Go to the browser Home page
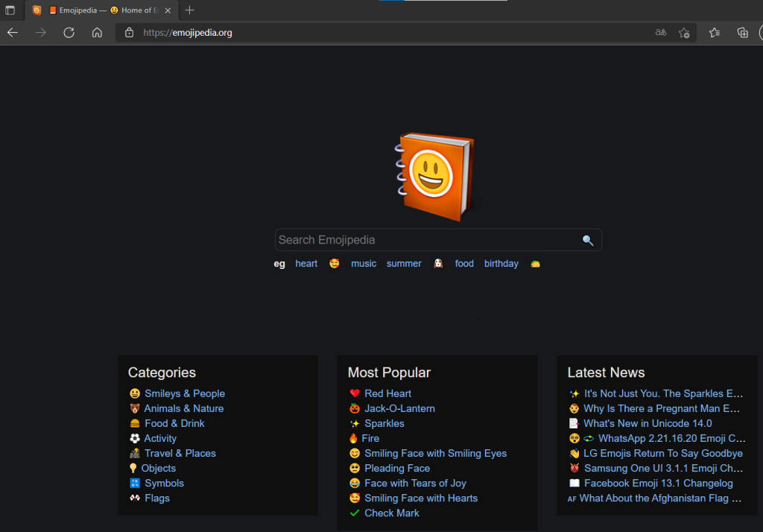763x532 pixels. tap(98, 33)
